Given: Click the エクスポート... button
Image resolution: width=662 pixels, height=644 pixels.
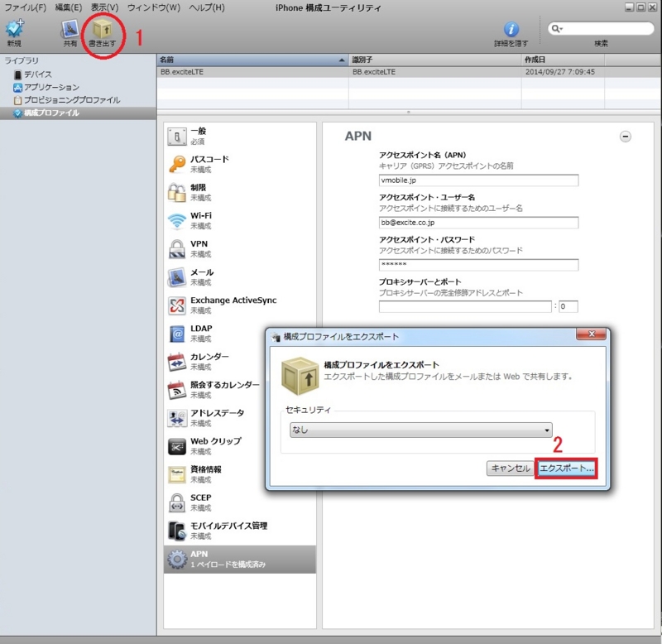Looking at the screenshot, I should point(566,469).
